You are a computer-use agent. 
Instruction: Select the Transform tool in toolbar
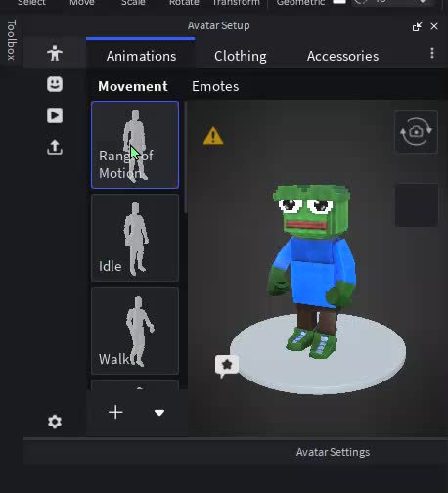(236, 3)
